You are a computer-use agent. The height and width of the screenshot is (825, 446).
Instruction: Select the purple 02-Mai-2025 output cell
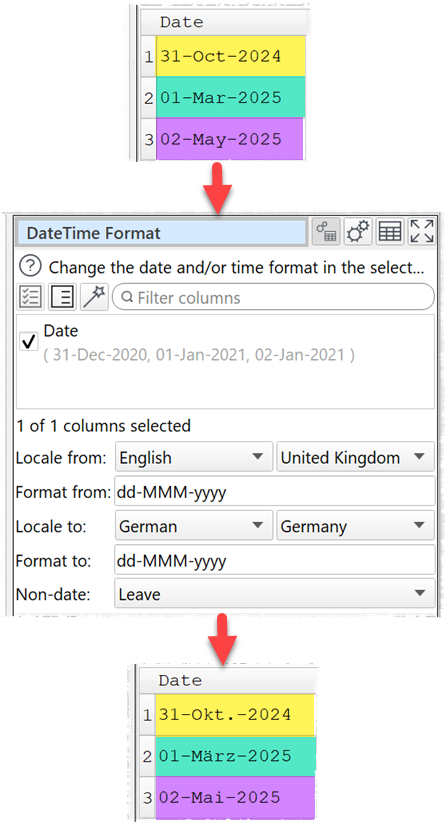235,797
